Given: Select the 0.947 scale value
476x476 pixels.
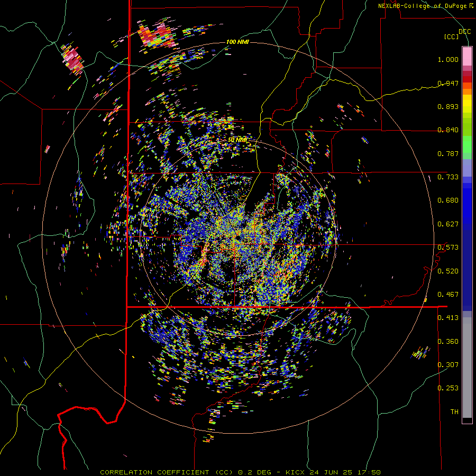Looking at the screenshot, I should click(448, 83).
